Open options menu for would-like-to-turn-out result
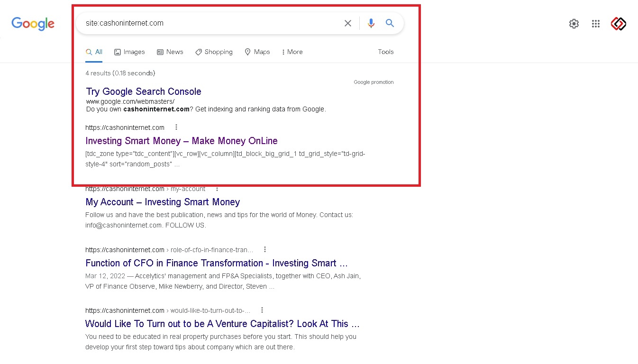Image resolution: width=638 pixels, height=364 pixels. pos(262,310)
